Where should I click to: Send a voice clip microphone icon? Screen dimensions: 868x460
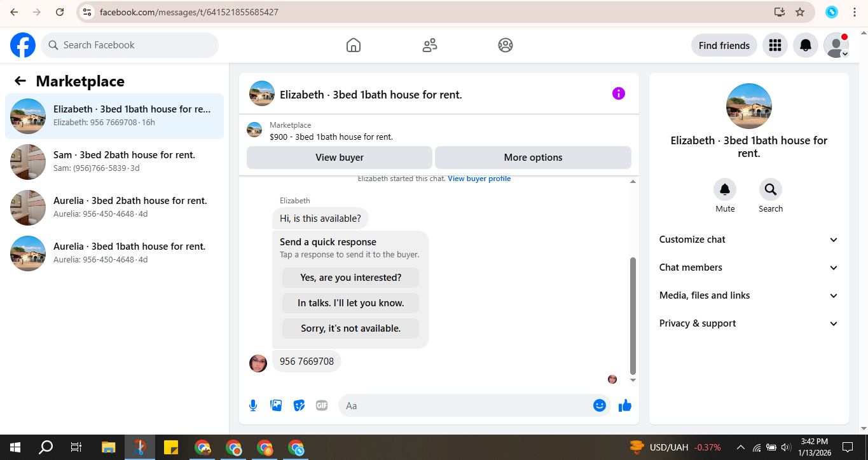[253, 405]
